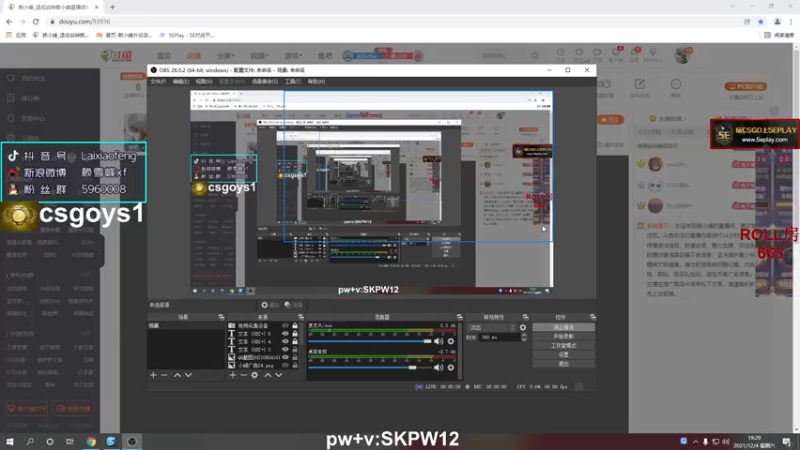Open the OBS app on Windows taskbar
This screenshot has width=800, height=450.
pyautogui.click(x=132, y=441)
